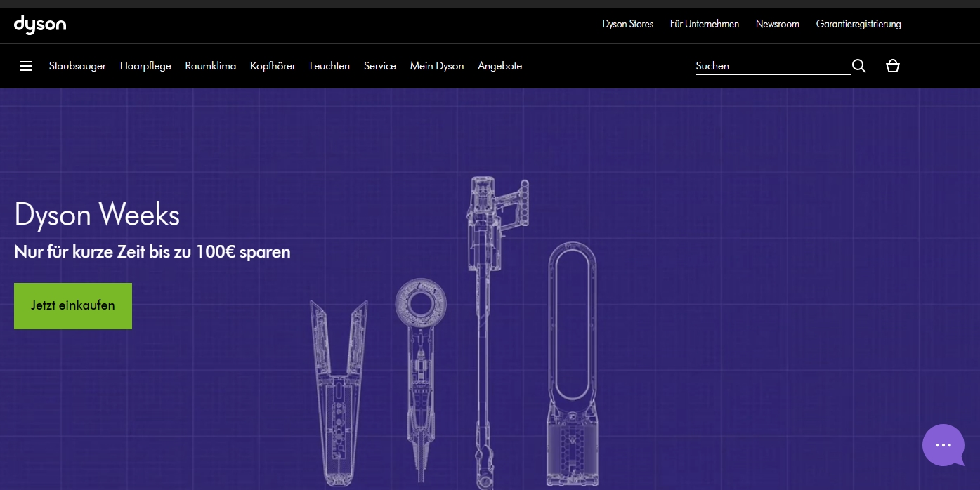
Task: Open the purple chat bubble
Action: coord(943,445)
